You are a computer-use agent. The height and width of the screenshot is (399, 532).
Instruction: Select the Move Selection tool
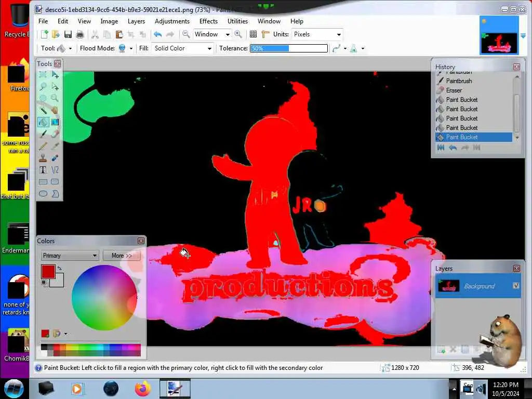(x=55, y=87)
